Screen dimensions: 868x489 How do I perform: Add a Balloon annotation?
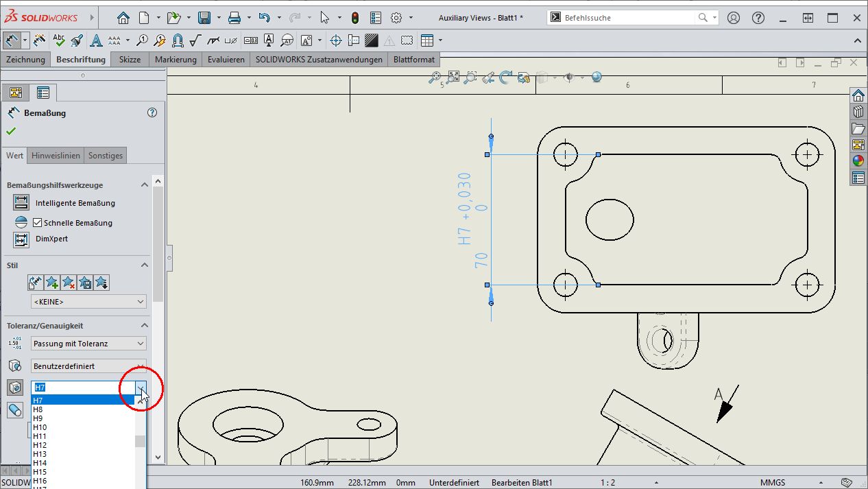[x=143, y=40]
